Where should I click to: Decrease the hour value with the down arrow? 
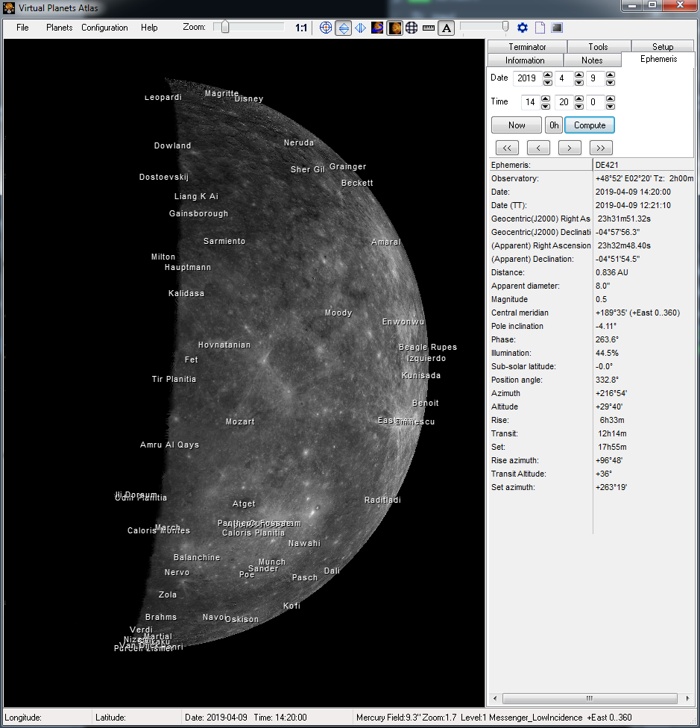pos(545,105)
